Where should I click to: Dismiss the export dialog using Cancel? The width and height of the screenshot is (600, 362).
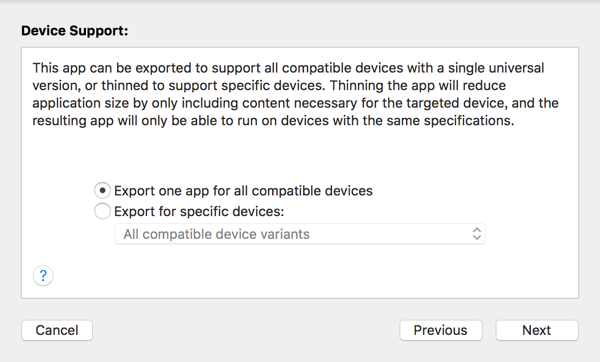coord(57,330)
